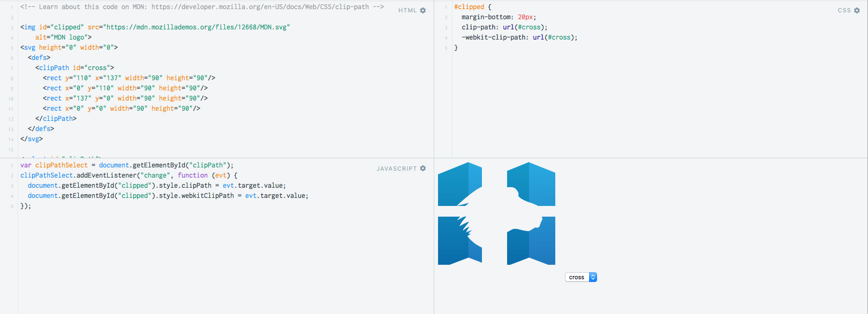Screen dimensions: 868x314
Task: Click the dropdown's blue arrow stepper
Action: pyautogui.click(x=593, y=277)
